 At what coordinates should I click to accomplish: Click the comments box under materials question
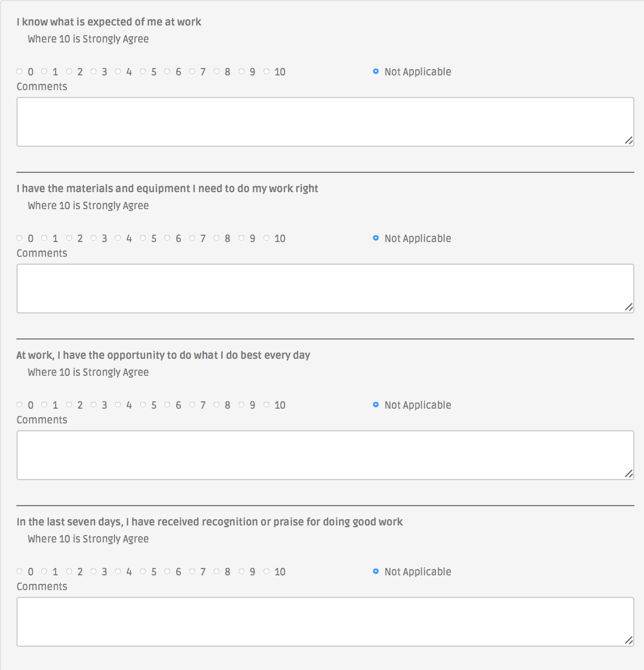[x=325, y=288]
